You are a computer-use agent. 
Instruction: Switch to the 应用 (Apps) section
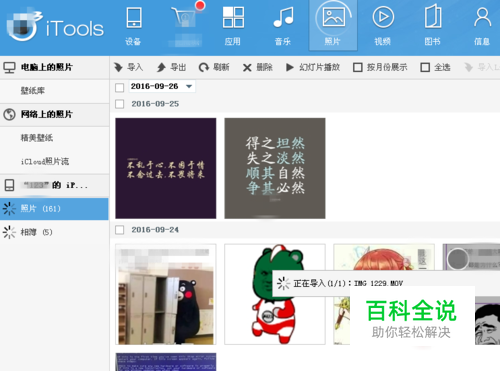(233, 27)
